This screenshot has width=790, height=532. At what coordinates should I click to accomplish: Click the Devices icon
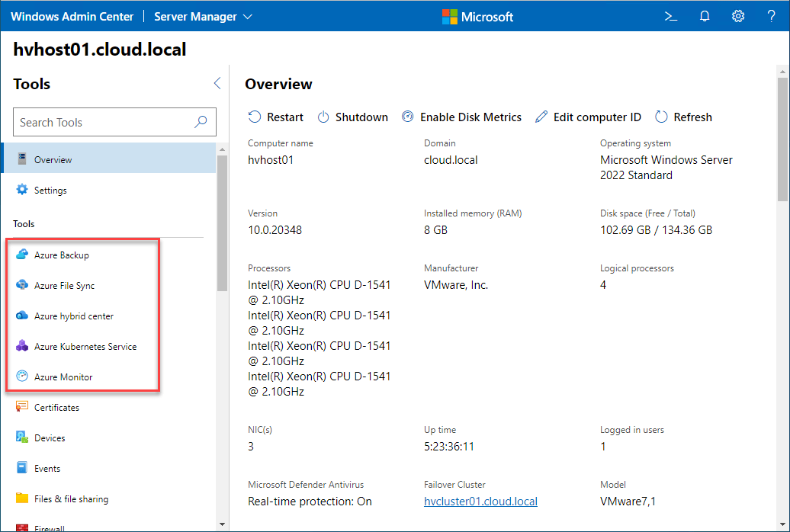(21, 437)
